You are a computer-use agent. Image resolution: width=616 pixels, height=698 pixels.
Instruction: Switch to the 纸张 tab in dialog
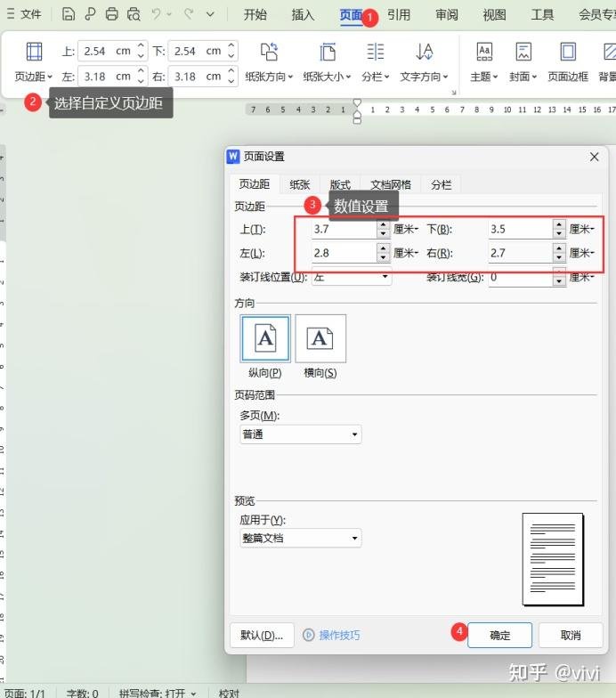point(300,184)
